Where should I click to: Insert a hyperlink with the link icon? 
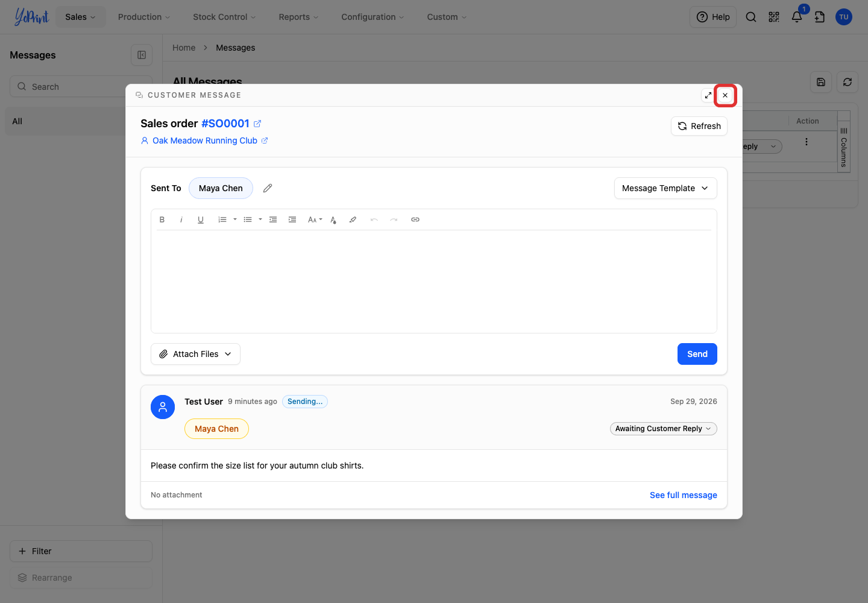tap(415, 219)
